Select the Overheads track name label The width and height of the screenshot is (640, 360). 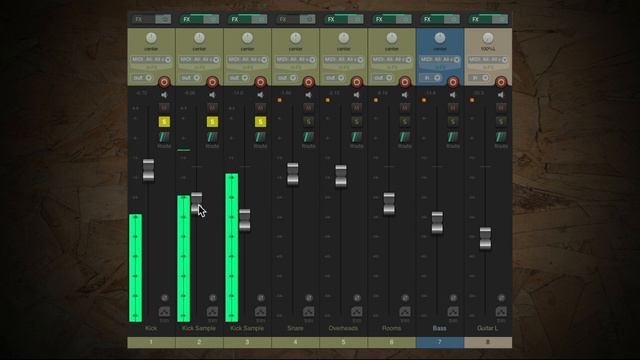(x=344, y=328)
